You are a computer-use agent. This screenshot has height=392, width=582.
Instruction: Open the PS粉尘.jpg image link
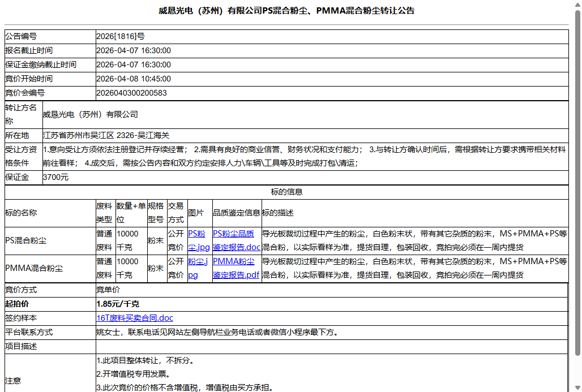click(199, 240)
